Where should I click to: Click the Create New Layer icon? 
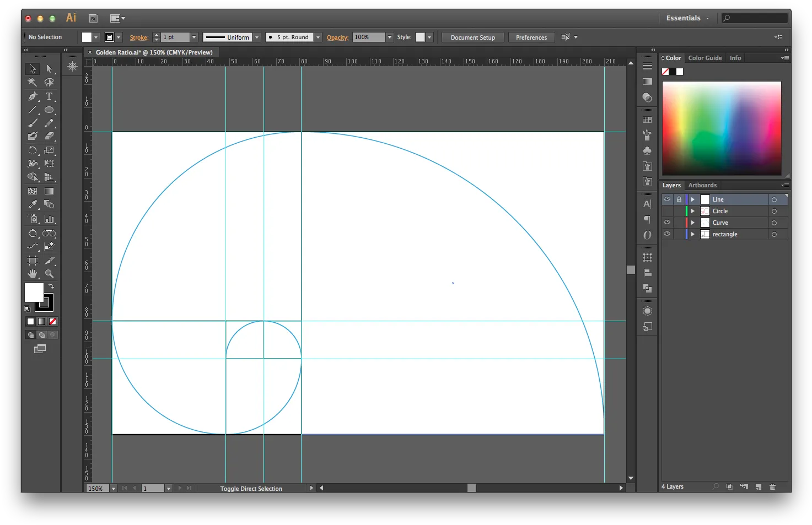(x=759, y=486)
